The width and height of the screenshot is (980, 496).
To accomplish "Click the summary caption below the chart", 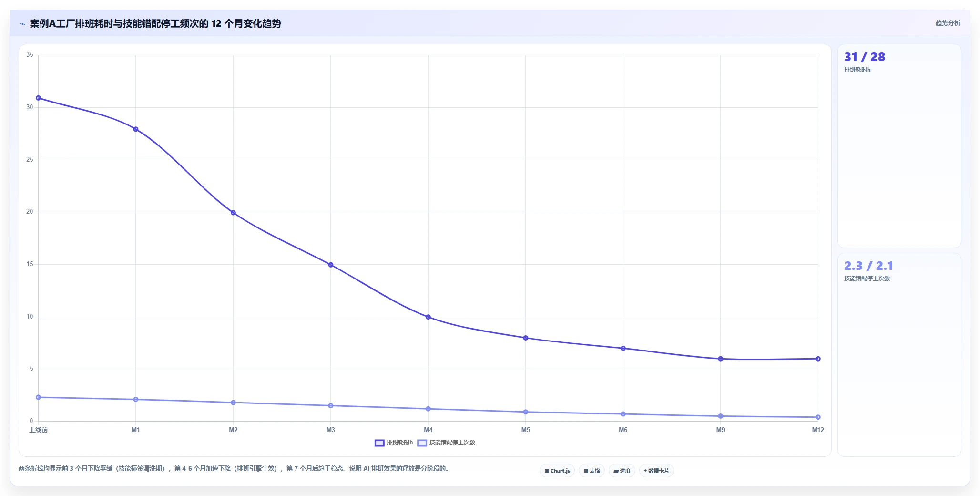I will click(234, 469).
